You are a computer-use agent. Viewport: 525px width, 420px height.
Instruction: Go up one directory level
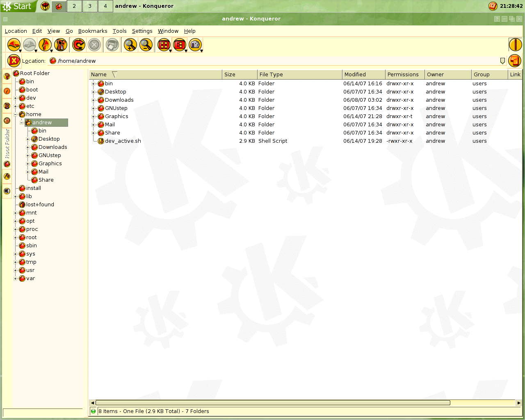point(45,45)
